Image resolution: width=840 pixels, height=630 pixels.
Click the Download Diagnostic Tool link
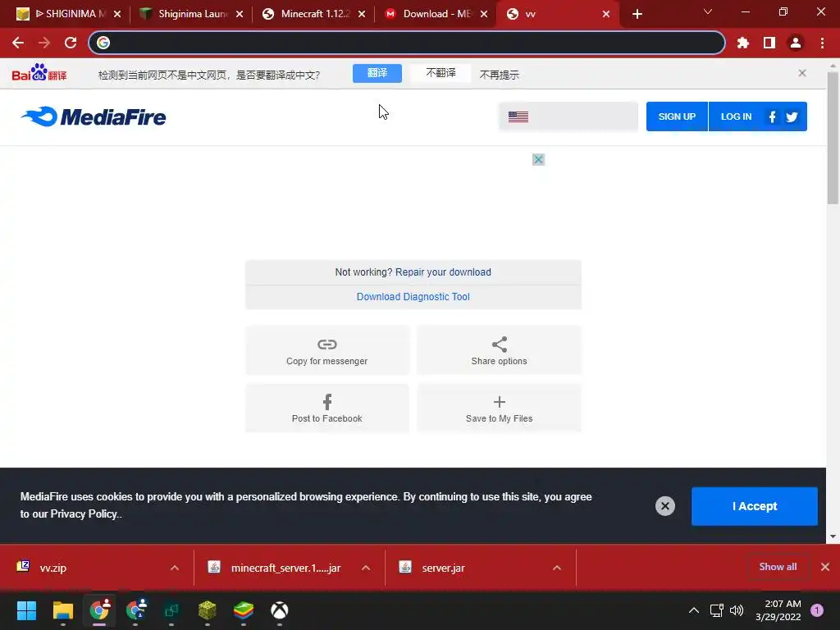pos(413,297)
